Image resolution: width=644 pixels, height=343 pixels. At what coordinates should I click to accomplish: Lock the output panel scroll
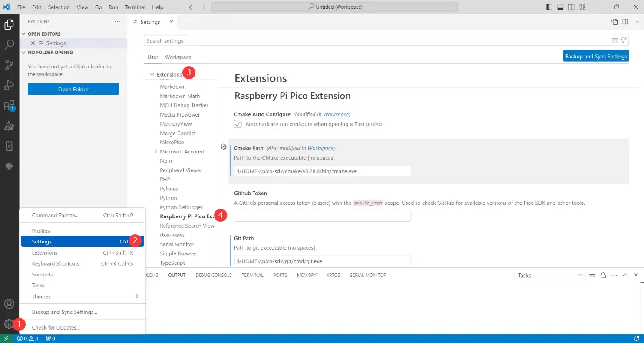pyautogui.click(x=603, y=275)
